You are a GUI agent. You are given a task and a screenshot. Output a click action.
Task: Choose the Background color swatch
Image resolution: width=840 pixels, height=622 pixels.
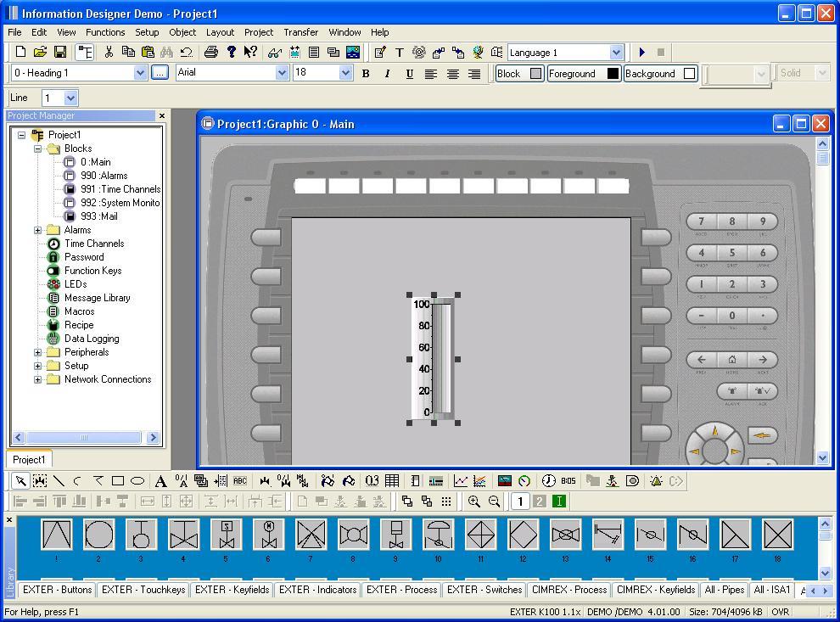pos(690,73)
